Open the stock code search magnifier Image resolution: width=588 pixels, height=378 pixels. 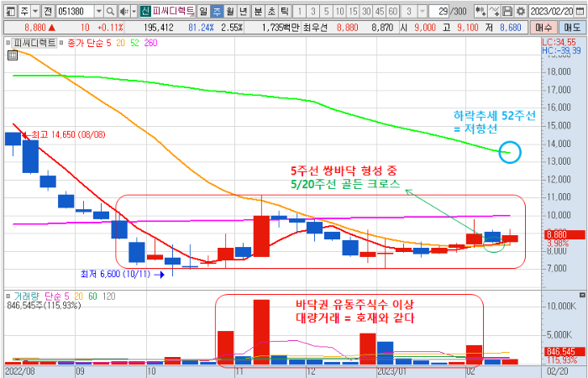tap(110, 12)
